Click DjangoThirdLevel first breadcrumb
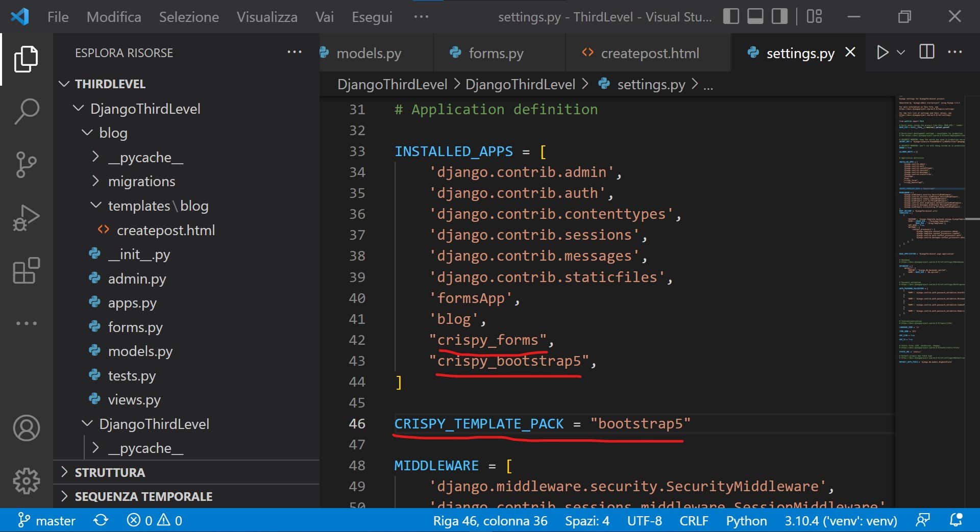This screenshot has width=980, height=532. [x=392, y=84]
